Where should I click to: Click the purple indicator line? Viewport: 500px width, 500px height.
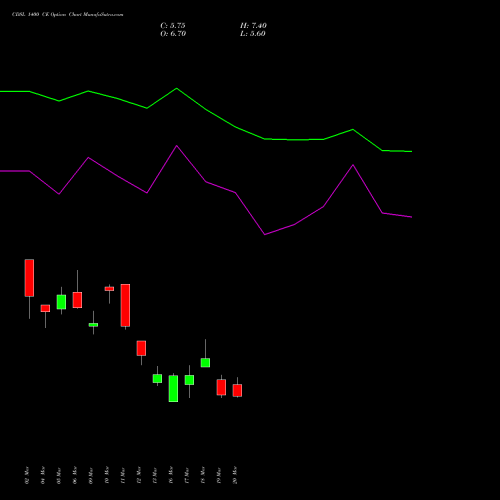(206, 182)
